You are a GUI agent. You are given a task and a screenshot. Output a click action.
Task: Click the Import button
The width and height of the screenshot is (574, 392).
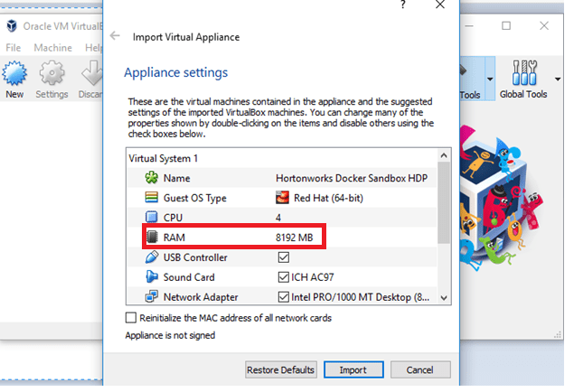point(353,369)
